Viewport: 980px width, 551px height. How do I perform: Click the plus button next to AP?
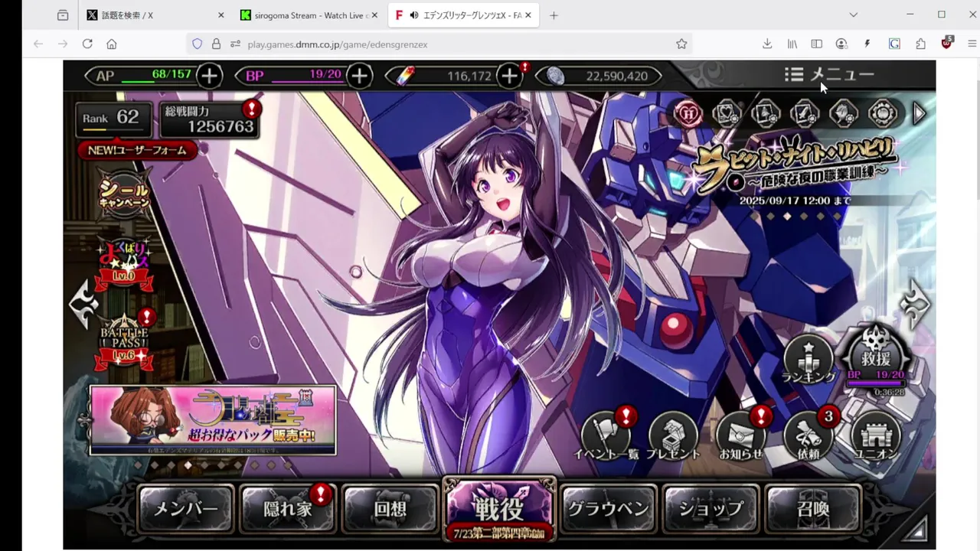pos(209,75)
